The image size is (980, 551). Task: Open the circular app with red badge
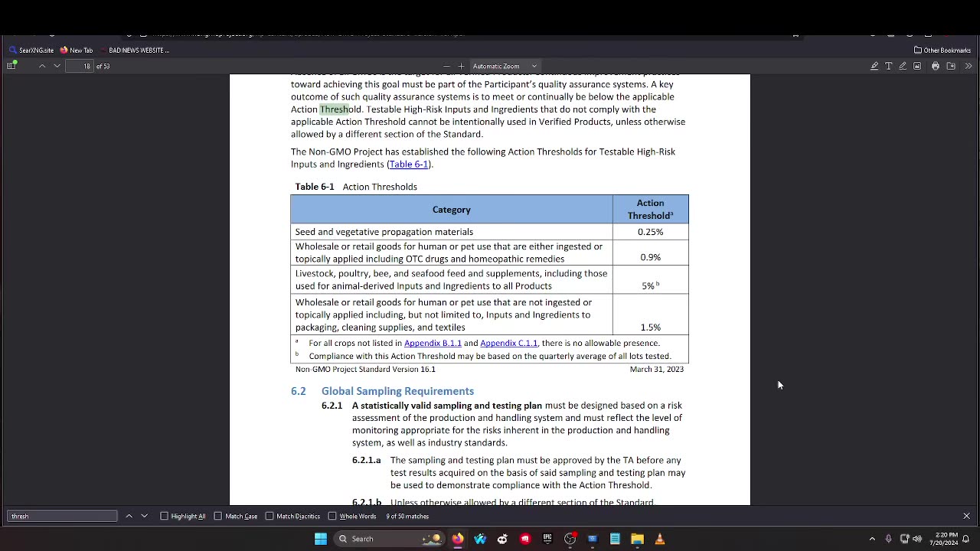point(570,539)
